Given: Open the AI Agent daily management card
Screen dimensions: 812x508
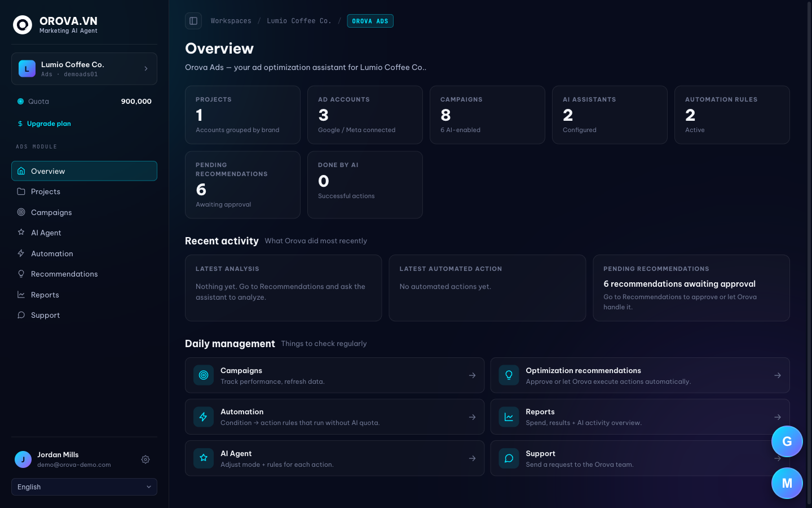Looking at the screenshot, I should pos(335,458).
